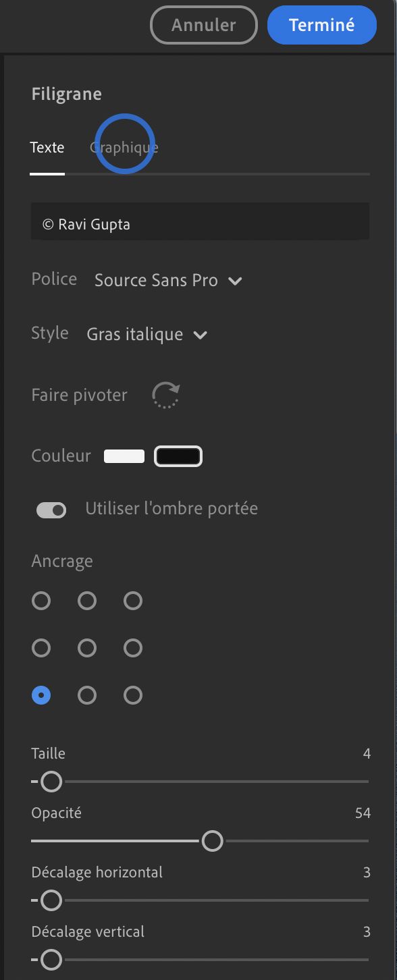Disable the 'Utiliser l'ombre portée' toggle

pyautogui.click(x=51, y=510)
